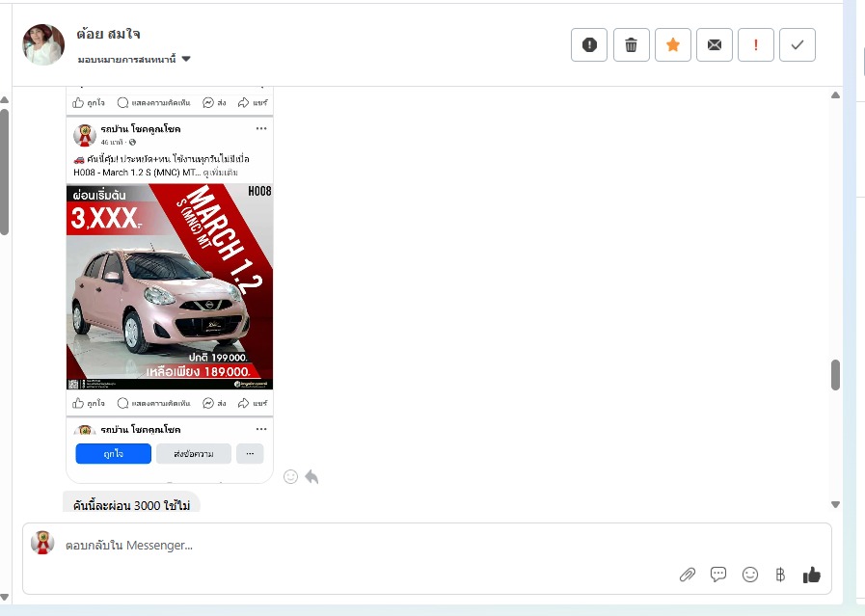Click ส่ง under the March car post
The width and height of the screenshot is (865, 616).
pos(214,403)
